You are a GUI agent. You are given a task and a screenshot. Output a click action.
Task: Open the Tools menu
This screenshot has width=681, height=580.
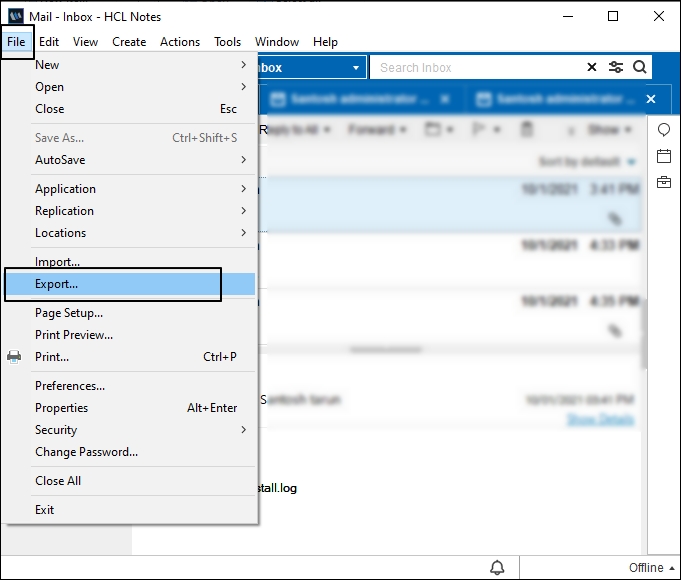tap(227, 42)
